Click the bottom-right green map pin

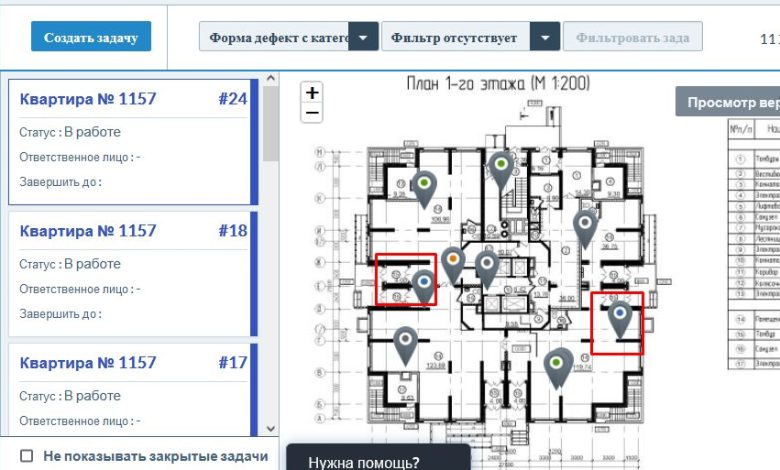click(558, 364)
